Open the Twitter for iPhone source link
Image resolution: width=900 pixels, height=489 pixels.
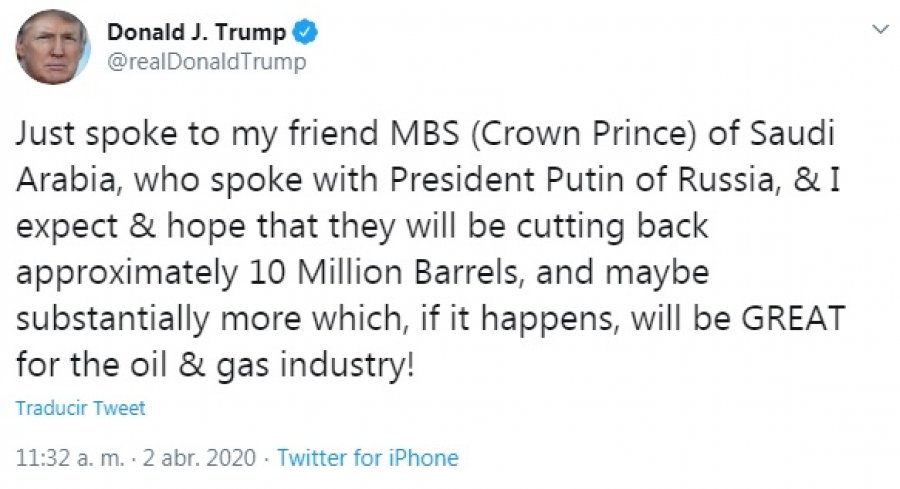[x=367, y=458]
